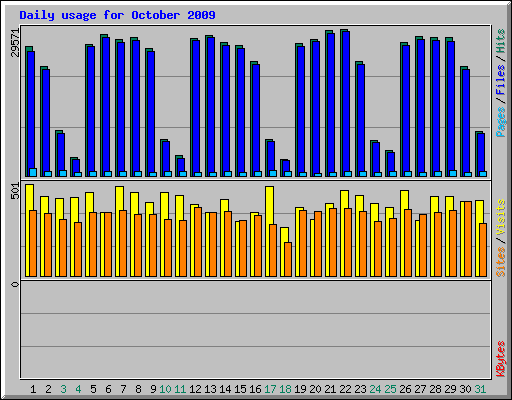This screenshot has height=400, width=512.
Task: Click the 501 y-axis value label
Action: point(15,191)
